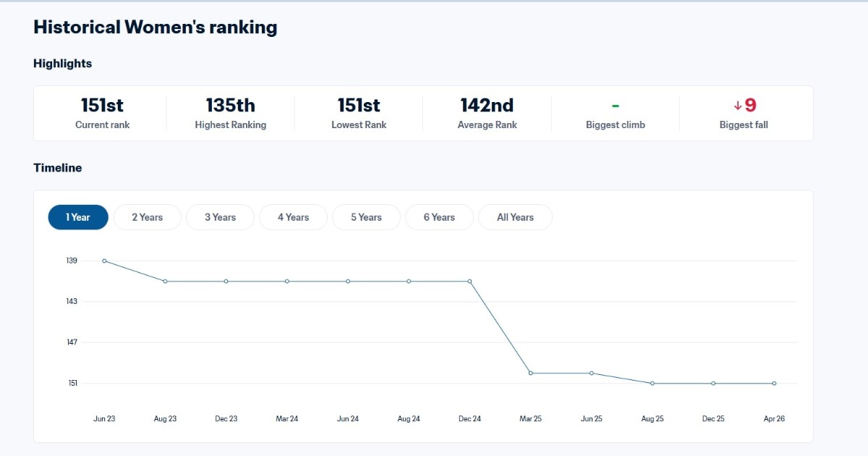Click the Jun 23 data point on chart

tap(104, 261)
